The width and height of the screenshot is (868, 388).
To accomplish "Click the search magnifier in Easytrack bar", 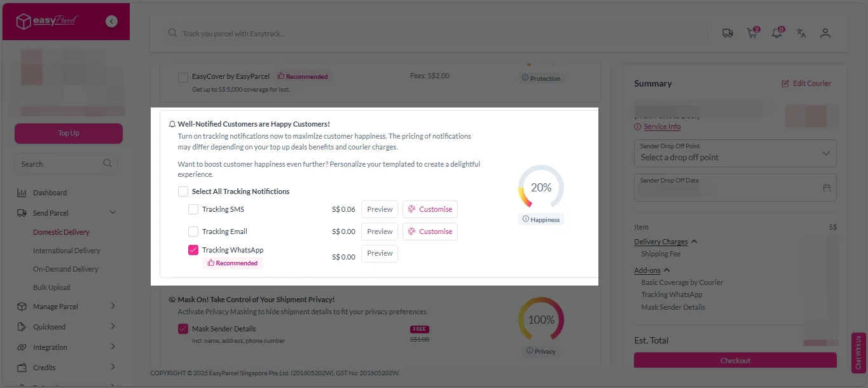I will point(172,33).
